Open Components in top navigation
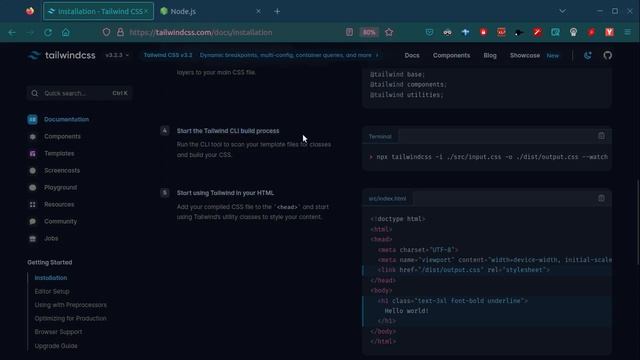Screen dimensions: 640x360 (451, 55)
